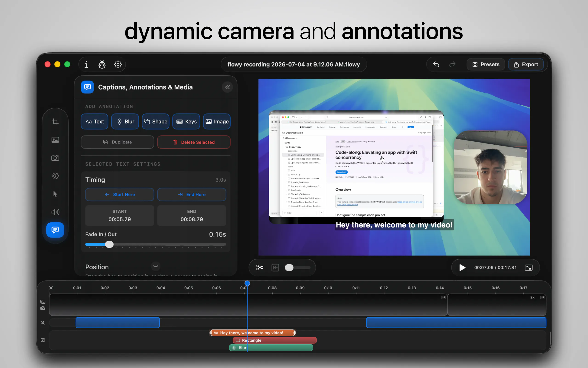
Task: Click the right handle of the text clip
Action: coord(294,333)
